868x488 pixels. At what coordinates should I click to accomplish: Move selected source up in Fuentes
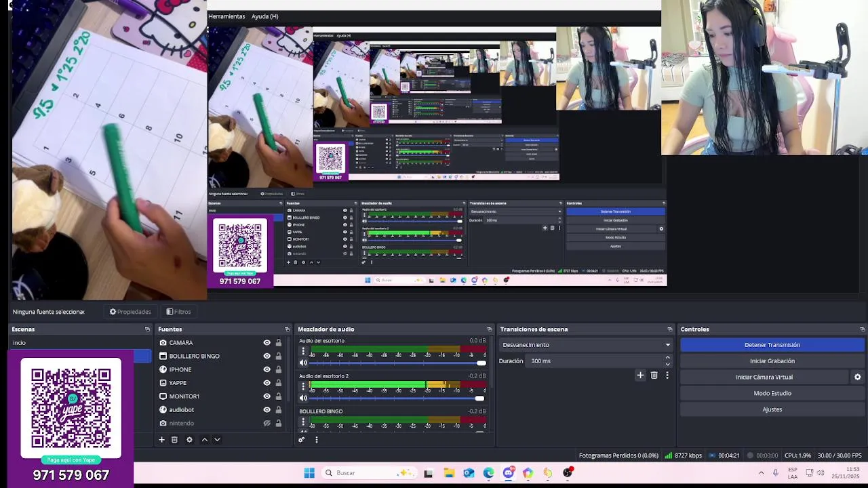pos(204,439)
